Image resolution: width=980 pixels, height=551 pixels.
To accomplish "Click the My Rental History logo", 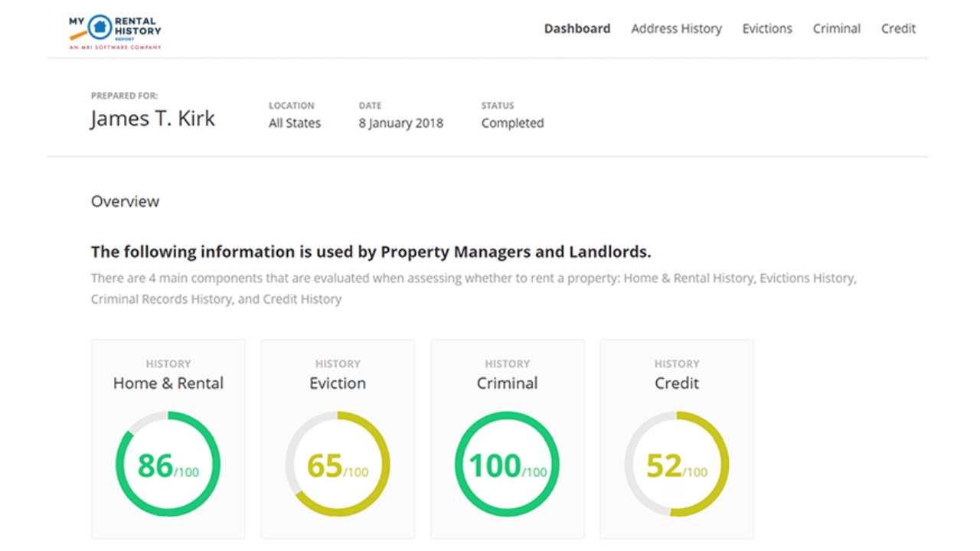I will pyautogui.click(x=115, y=31).
